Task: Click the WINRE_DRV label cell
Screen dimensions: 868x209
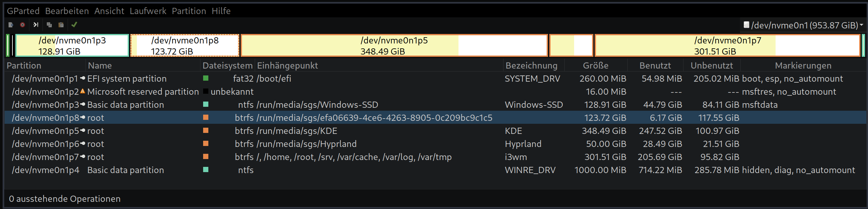Action: coord(530,170)
